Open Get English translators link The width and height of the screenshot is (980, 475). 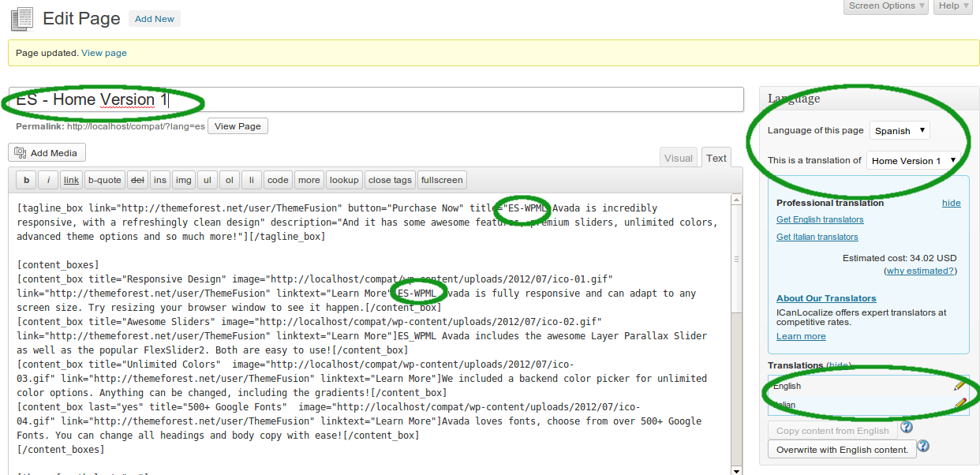click(x=820, y=219)
